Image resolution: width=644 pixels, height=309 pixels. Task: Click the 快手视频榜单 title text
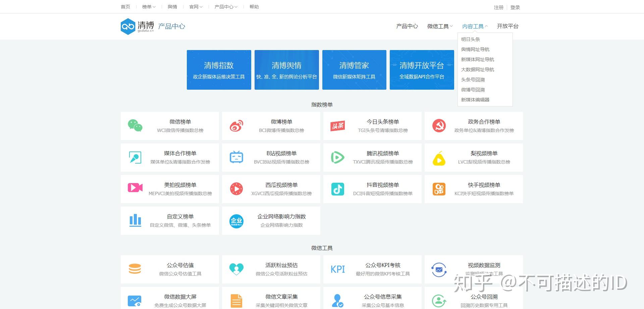click(484, 185)
